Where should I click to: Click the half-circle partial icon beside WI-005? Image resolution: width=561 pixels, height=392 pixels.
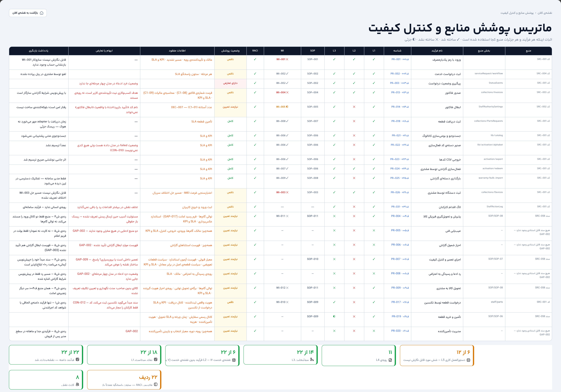coord(287,107)
